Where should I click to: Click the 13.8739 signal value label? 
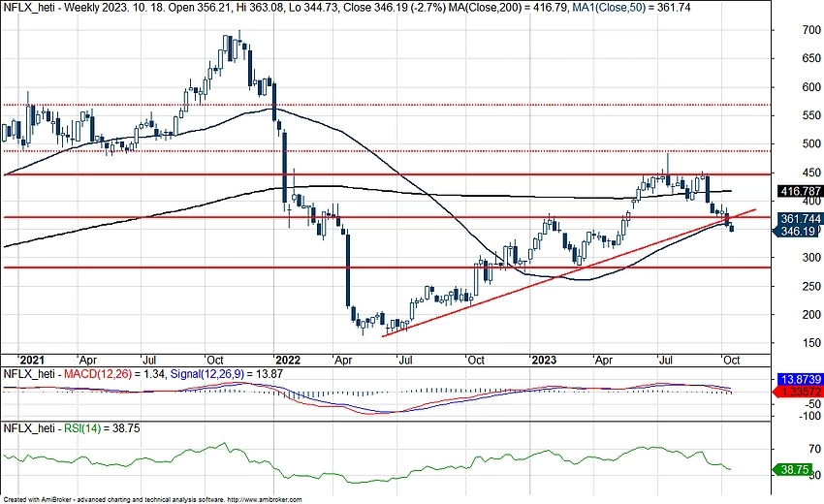(x=801, y=379)
